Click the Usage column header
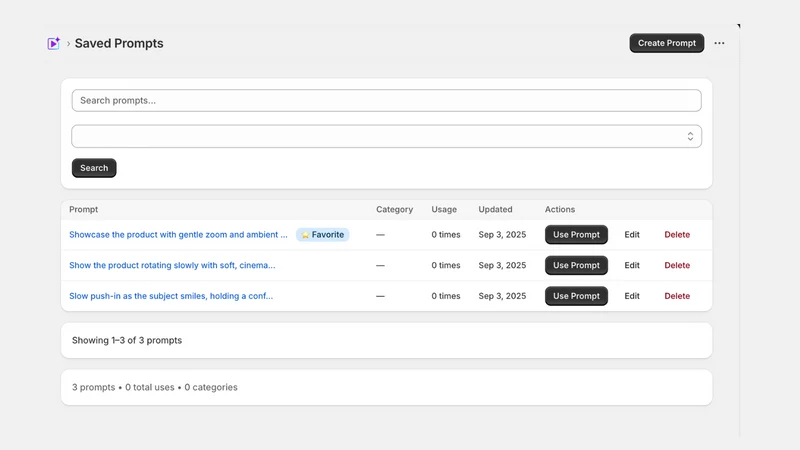 tap(444, 210)
